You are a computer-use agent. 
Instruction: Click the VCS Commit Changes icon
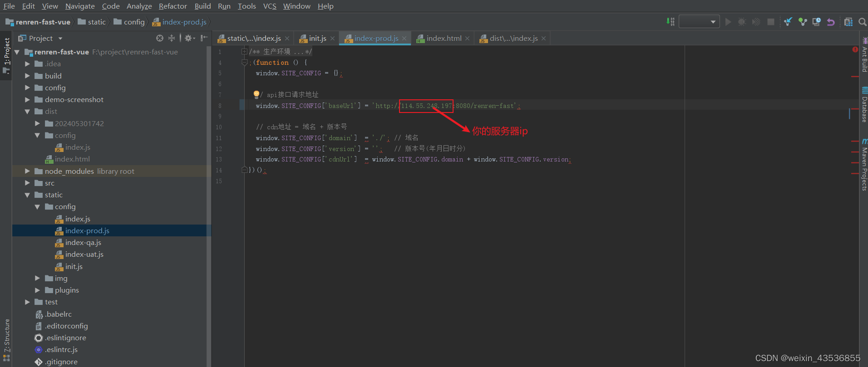coord(803,22)
